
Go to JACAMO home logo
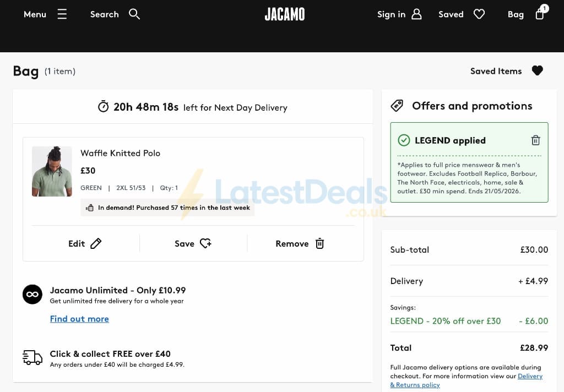(x=285, y=14)
